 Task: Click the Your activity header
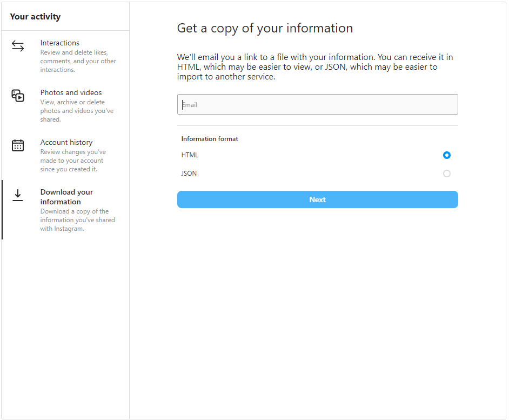pyautogui.click(x=35, y=17)
